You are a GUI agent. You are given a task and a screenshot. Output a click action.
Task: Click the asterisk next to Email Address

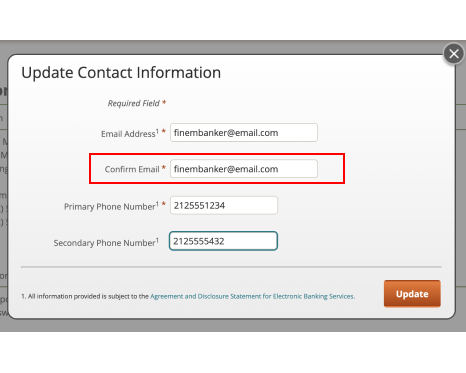click(x=164, y=131)
